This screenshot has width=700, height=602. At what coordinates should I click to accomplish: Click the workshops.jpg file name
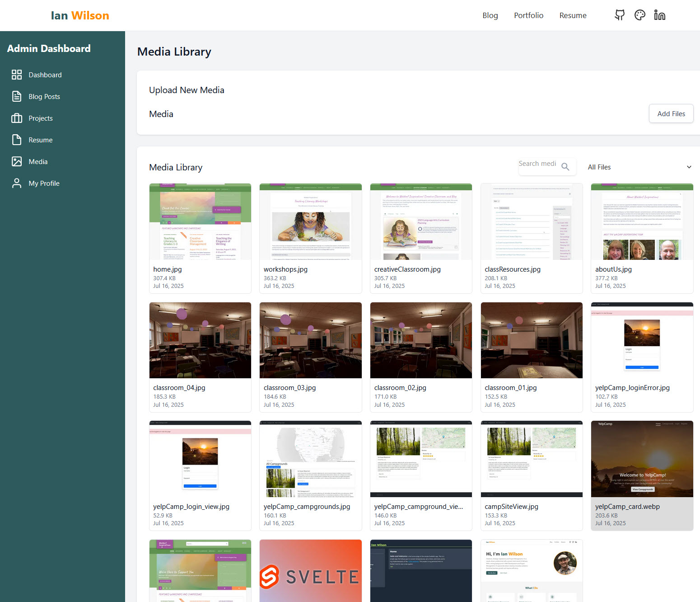[x=285, y=269]
